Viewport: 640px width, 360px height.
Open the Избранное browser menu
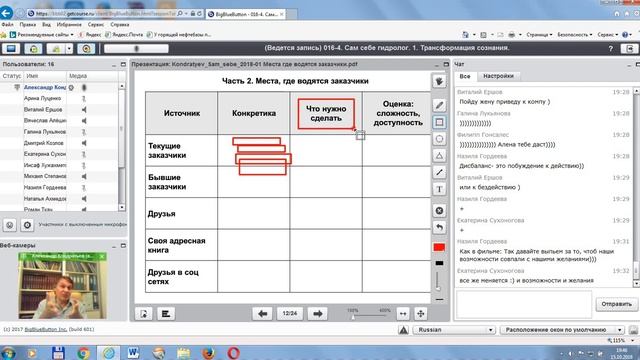tap(69, 24)
